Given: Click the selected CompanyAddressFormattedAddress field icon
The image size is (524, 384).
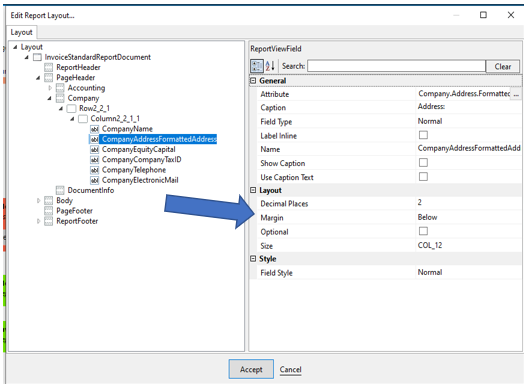Looking at the screenshot, I should click(x=95, y=139).
